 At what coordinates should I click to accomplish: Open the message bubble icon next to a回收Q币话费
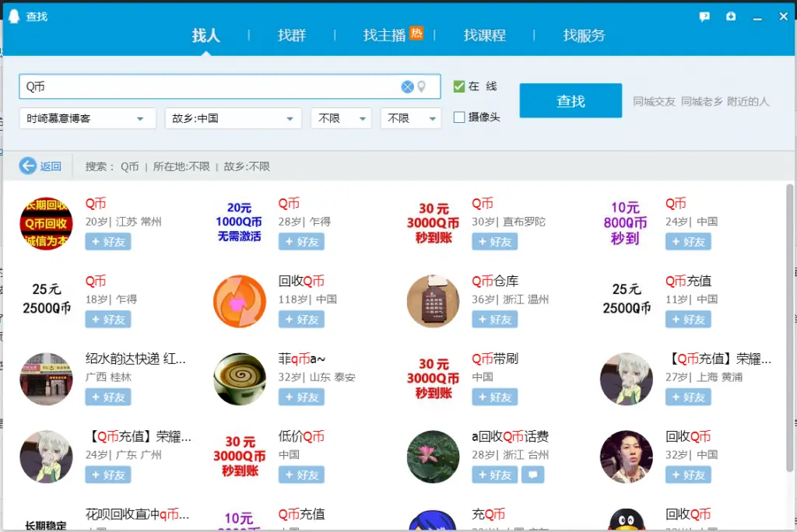[x=532, y=474]
